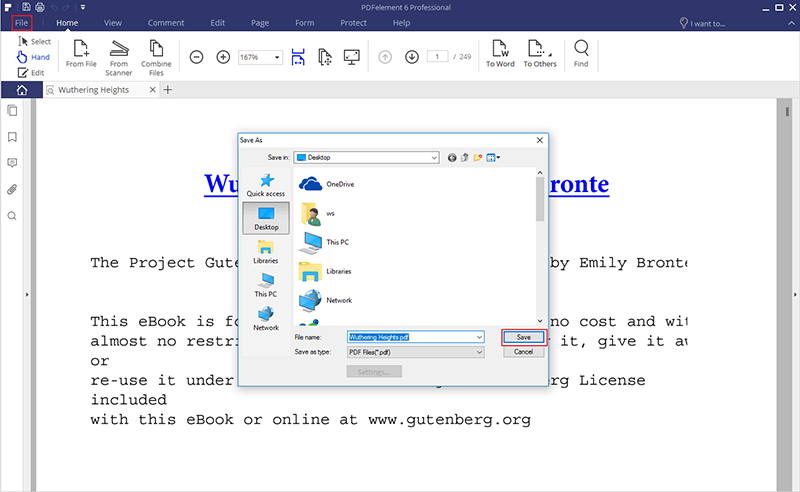
Task: Open the To Others conversion options
Action: 540,54
